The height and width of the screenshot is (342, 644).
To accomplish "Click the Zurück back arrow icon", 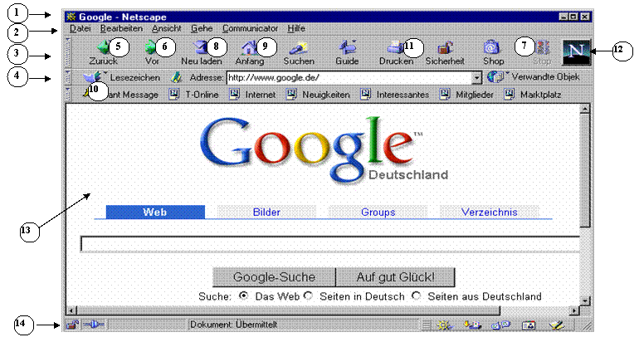I will coord(104,48).
